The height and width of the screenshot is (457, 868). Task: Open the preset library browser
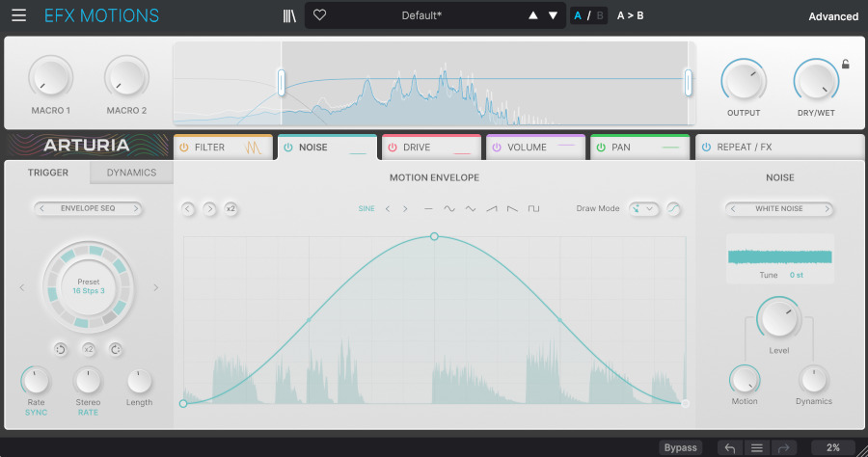(x=289, y=15)
